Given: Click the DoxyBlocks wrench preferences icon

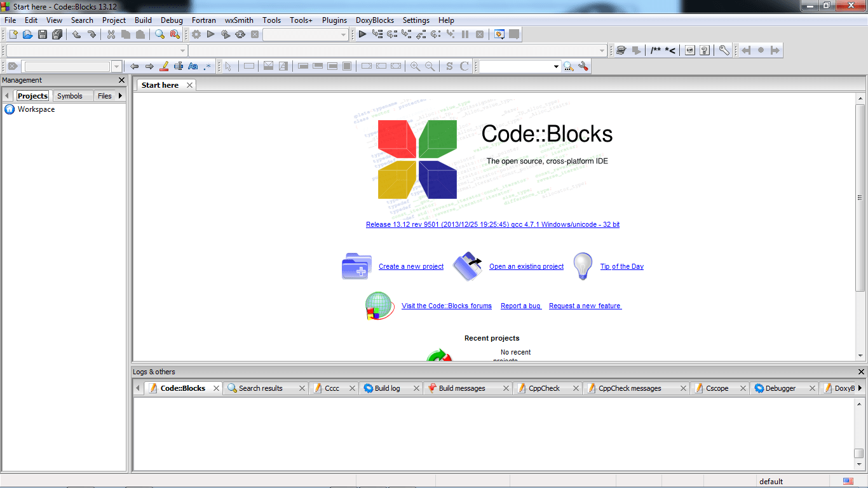Looking at the screenshot, I should click(x=724, y=50).
